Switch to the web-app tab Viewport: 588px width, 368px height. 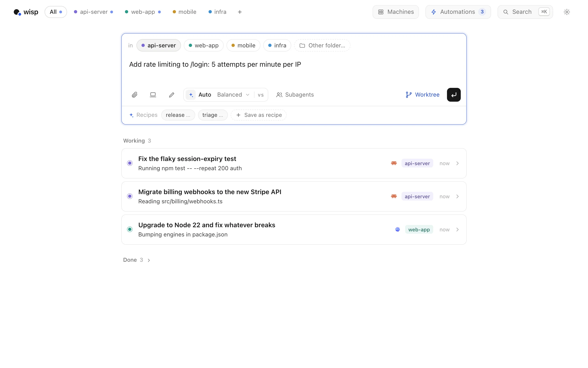coord(143,12)
